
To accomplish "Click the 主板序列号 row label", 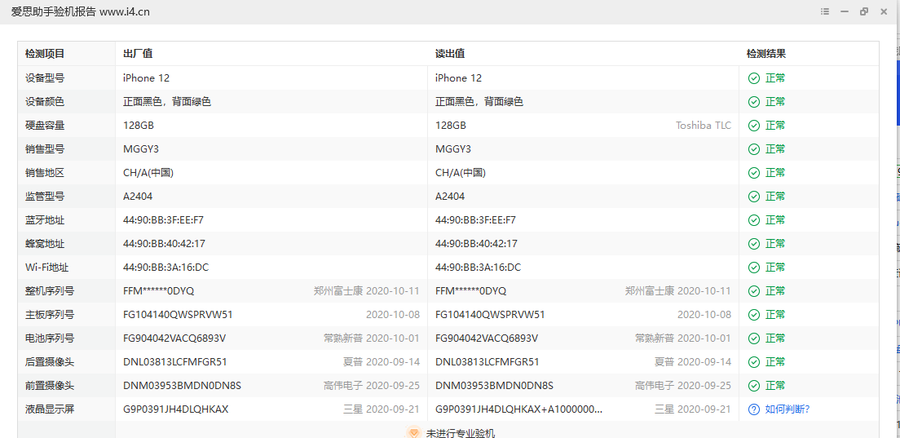I will [49, 315].
